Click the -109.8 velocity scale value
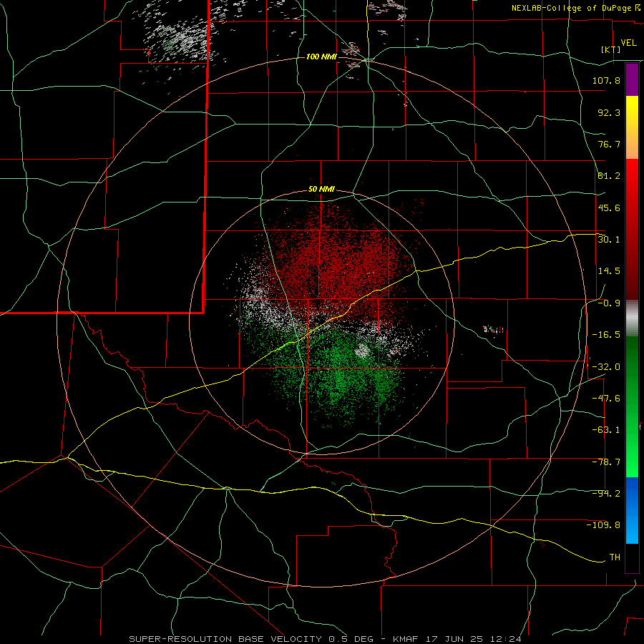The image size is (644, 644). [x=603, y=525]
